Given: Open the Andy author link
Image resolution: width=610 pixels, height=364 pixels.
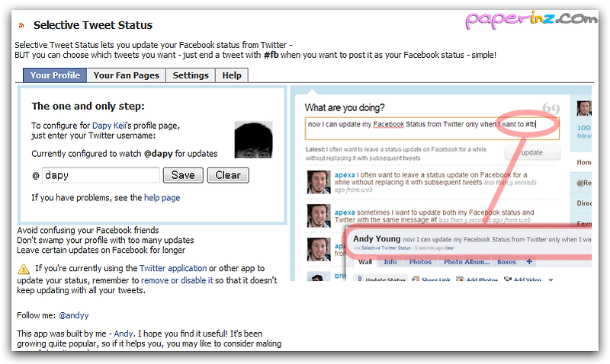Looking at the screenshot, I should coord(124,334).
